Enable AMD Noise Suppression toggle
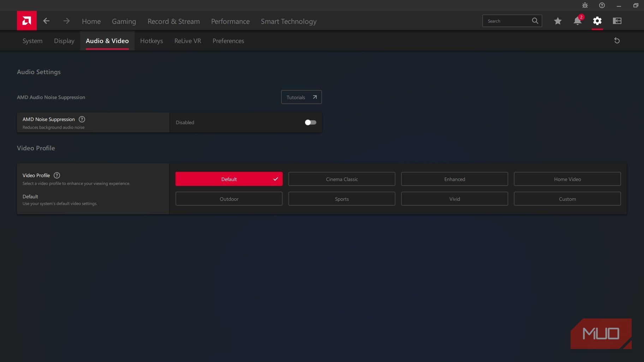The height and width of the screenshot is (362, 644). coord(310,122)
